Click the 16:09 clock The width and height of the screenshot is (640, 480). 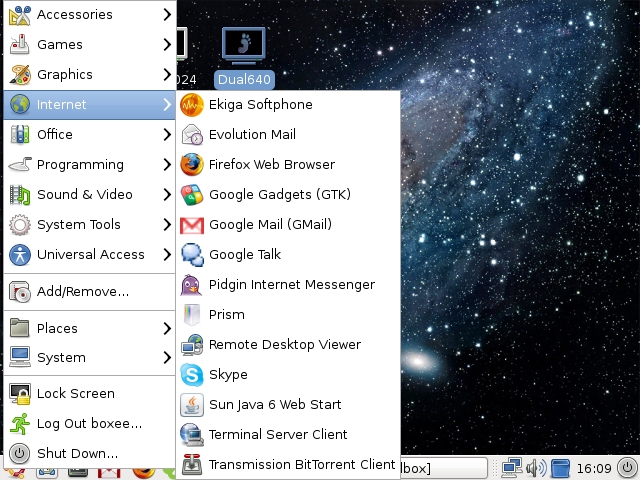pos(594,468)
